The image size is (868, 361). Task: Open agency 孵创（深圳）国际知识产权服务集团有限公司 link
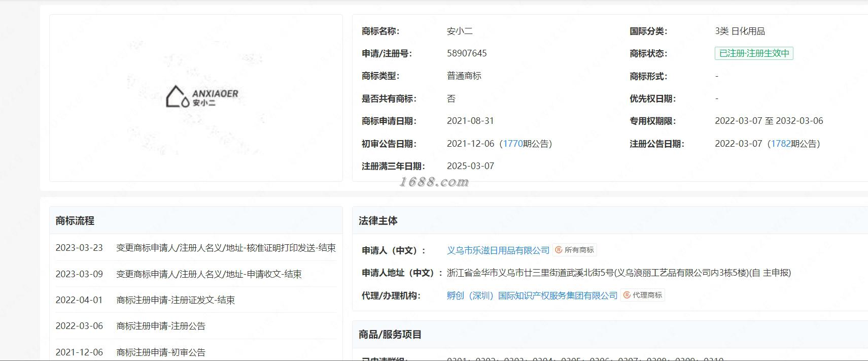(x=532, y=296)
